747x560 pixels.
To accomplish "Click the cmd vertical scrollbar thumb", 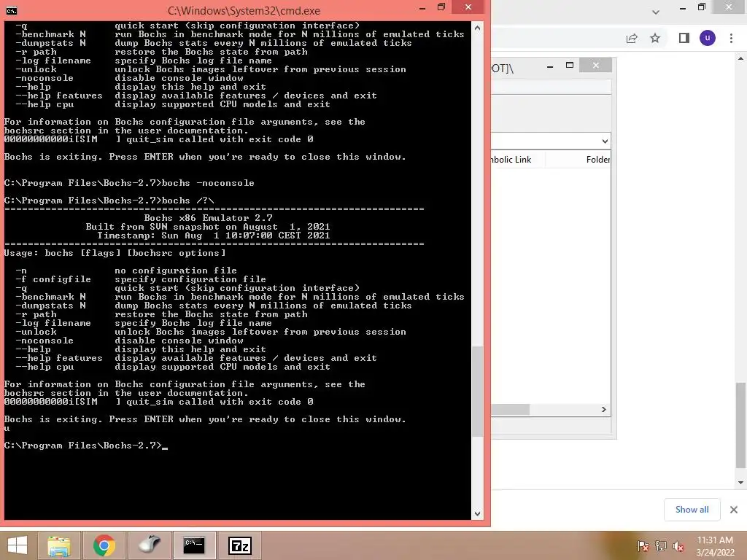I will [x=477, y=392].
